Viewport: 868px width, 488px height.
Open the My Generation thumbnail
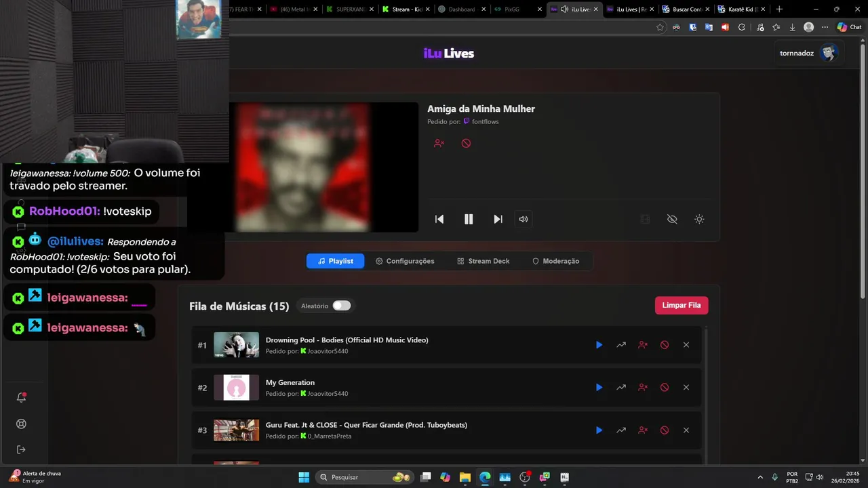point(236,388)
